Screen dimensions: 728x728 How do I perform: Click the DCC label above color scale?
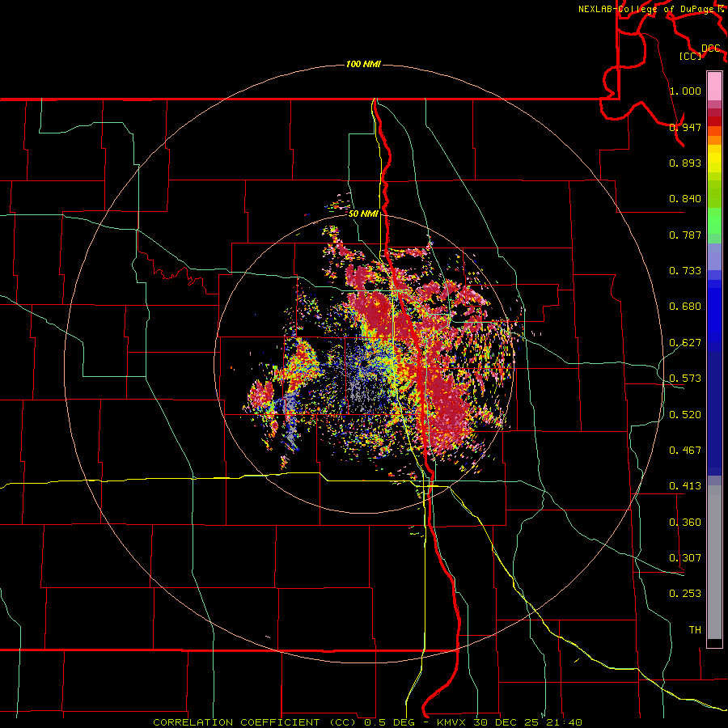coord(710,49)
